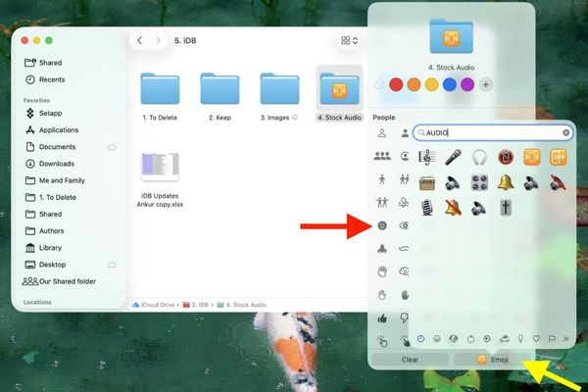Pick the orange vibration mode emoji

click(x=532, y=157)
